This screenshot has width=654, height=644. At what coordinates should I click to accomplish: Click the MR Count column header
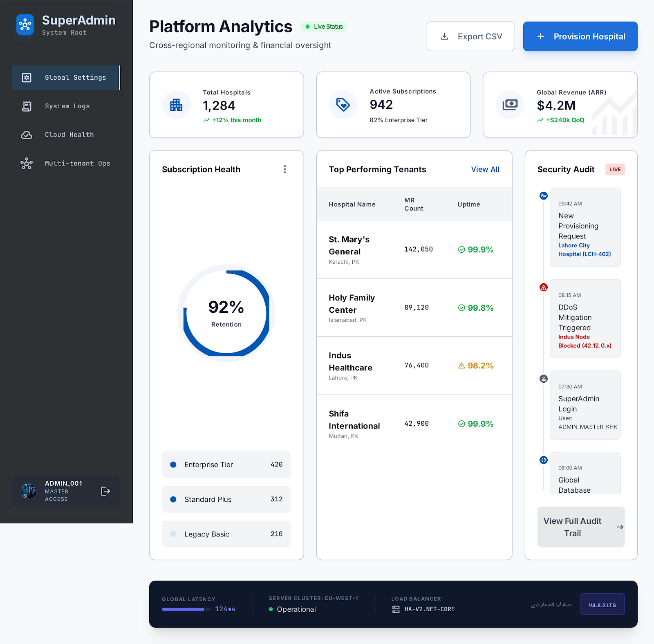(414, 204)
